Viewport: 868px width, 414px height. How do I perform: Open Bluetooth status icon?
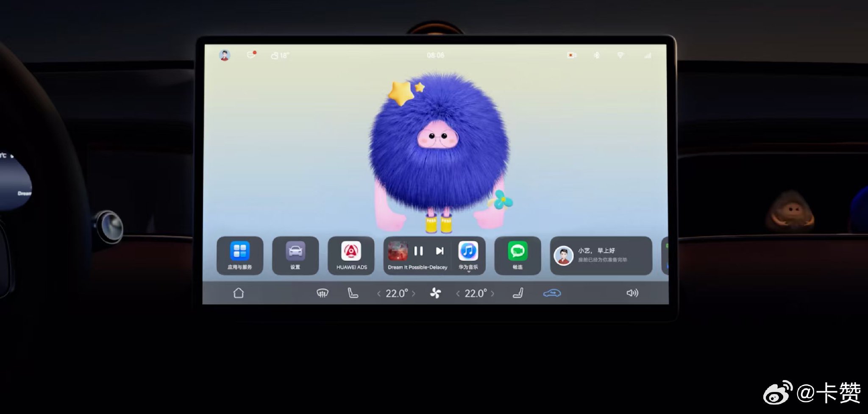click(596, 56)
